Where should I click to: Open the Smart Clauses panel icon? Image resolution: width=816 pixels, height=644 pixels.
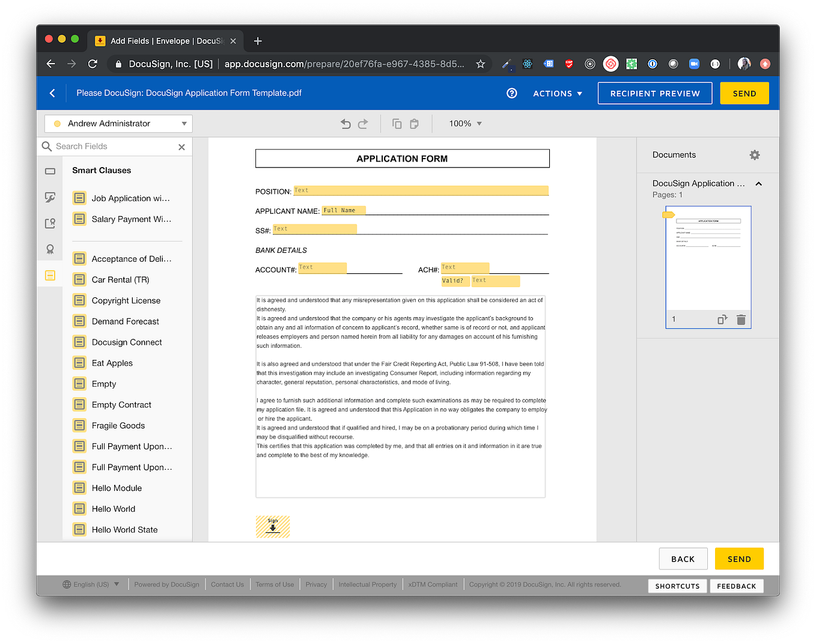[x=50, y=275]
